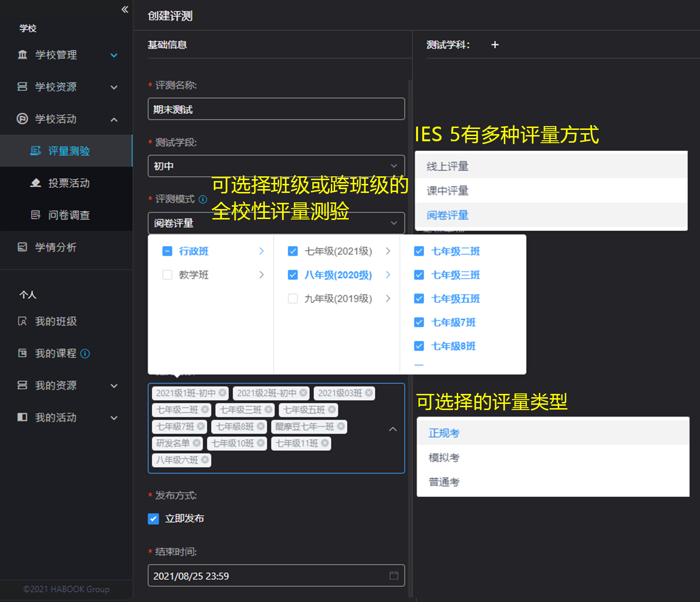Choose the 模拟考 assessment type

[x=444, y=457]
